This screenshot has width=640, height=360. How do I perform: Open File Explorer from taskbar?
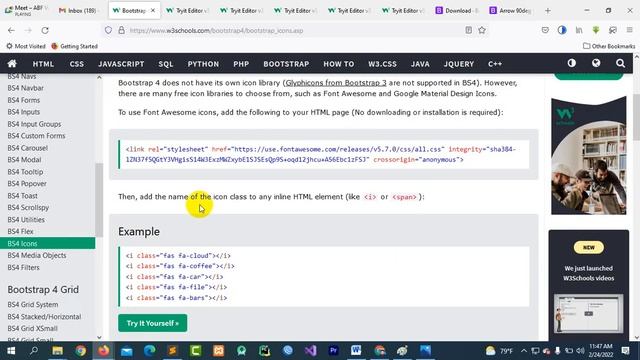(57, 351)
